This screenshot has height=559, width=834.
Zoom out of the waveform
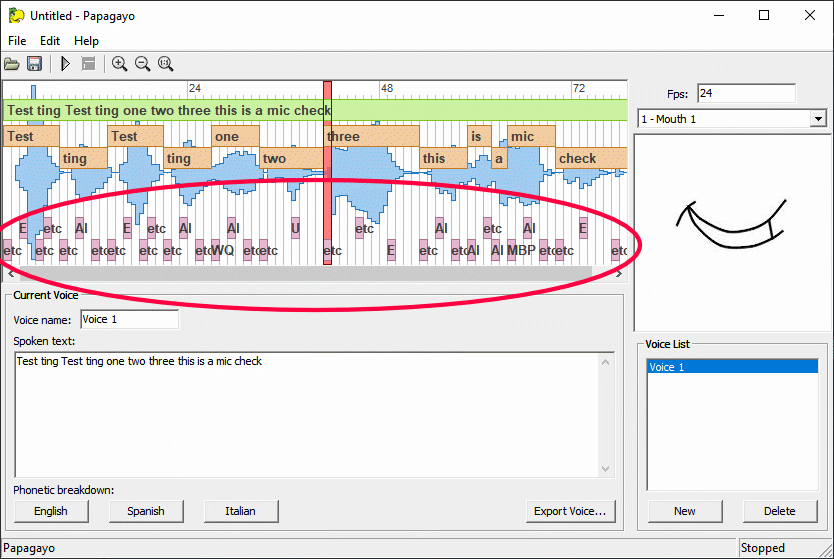pos(143,64)
